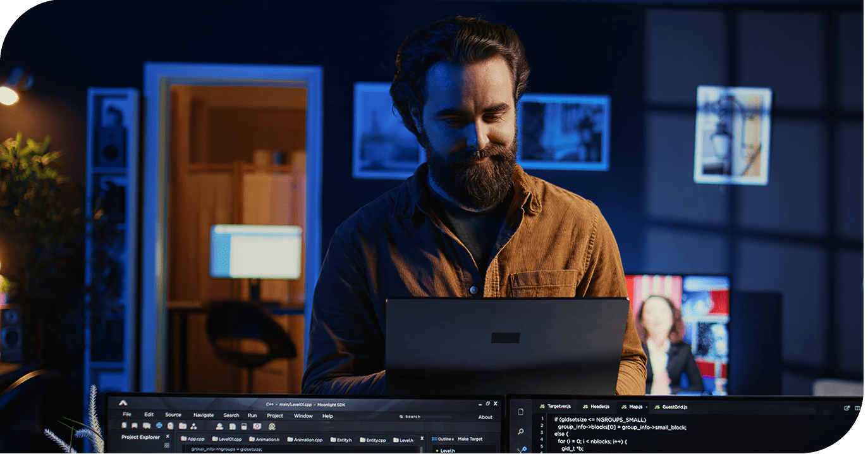The width and height of the screenshot is (868, 454).
Task: Click the Moonlight SDK logo icon
Action: (x=123, y=403)
